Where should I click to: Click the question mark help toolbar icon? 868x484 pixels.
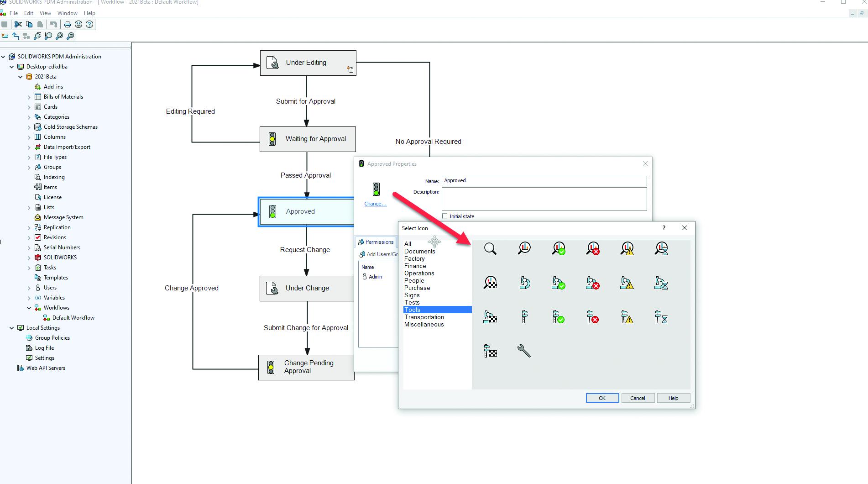89,24
